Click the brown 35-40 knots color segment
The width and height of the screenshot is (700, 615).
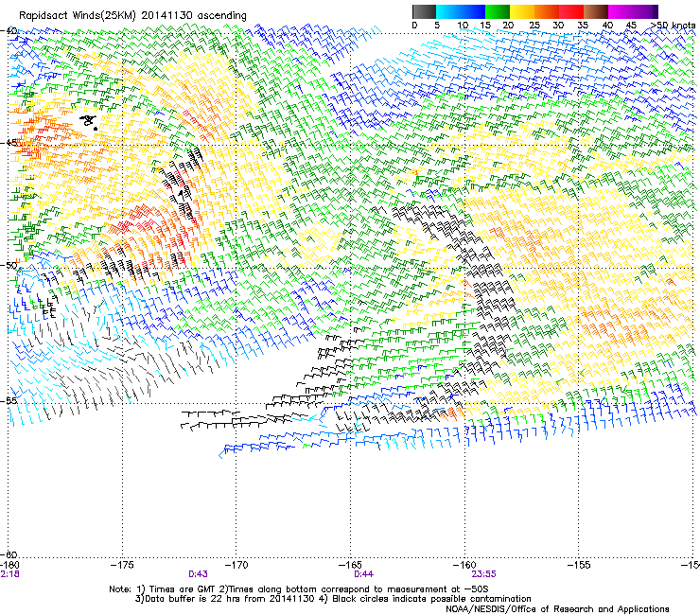click(596, 11)
